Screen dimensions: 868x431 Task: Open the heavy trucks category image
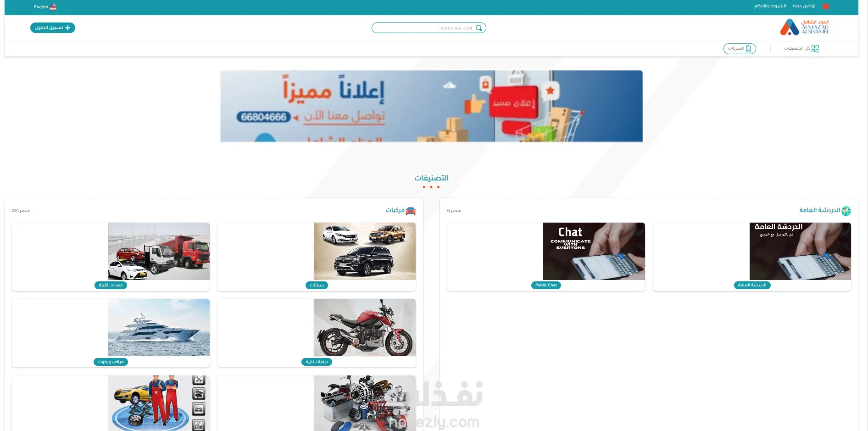159,251
